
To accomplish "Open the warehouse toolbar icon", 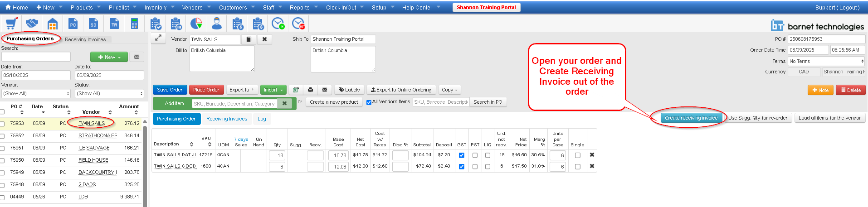I will click(x=53, y=24).
